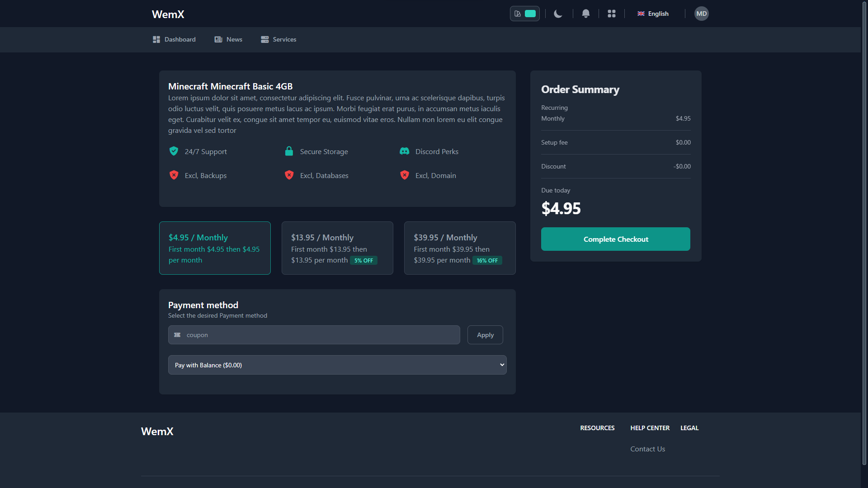Open the Pay with Balance dropdown
This screenshot has width=868, height=488.
click(x=337, y=365)
